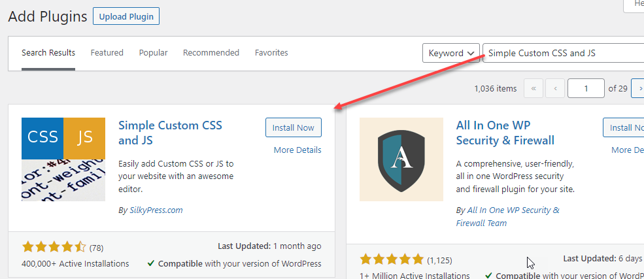Focus the plugin search field

563,53
